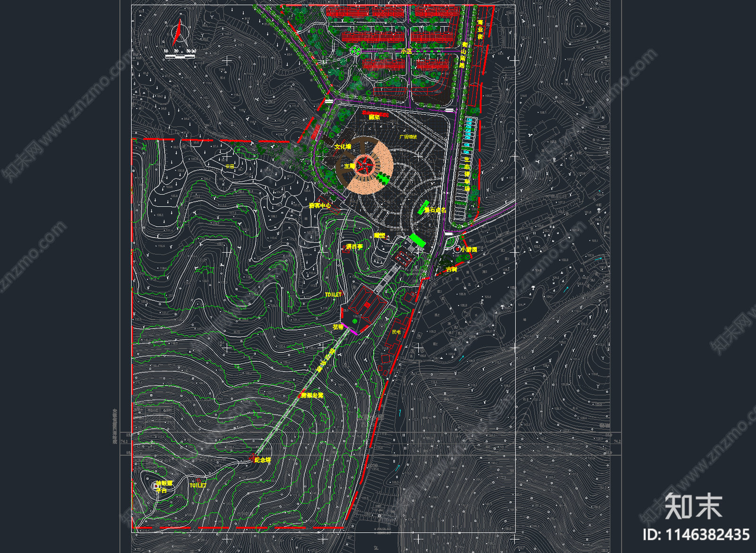
Task: Click the 花带 label
Action: [x=338, y=327]
